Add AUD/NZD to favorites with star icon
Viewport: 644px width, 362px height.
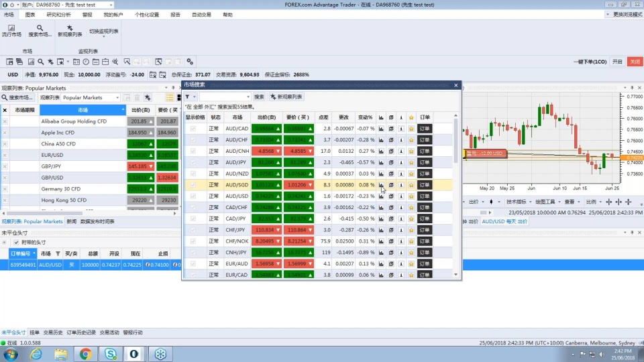click(x=411, y=174)
